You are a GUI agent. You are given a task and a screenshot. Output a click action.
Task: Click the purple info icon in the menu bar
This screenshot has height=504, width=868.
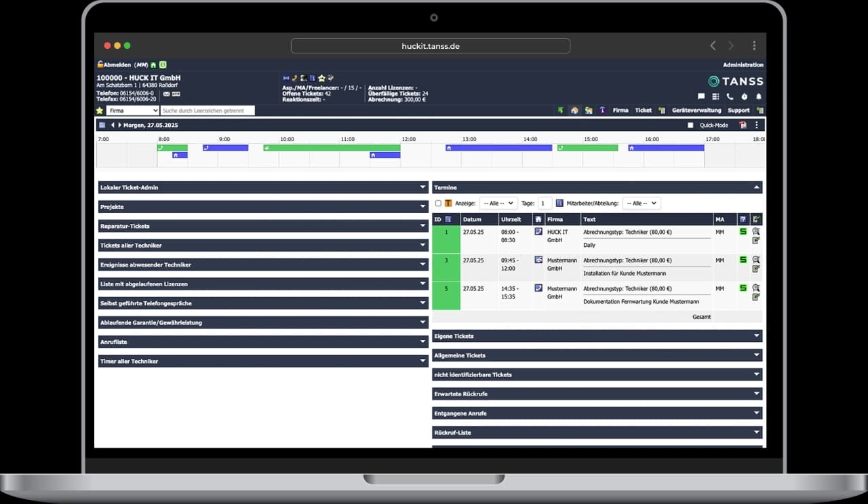(601, 111)
